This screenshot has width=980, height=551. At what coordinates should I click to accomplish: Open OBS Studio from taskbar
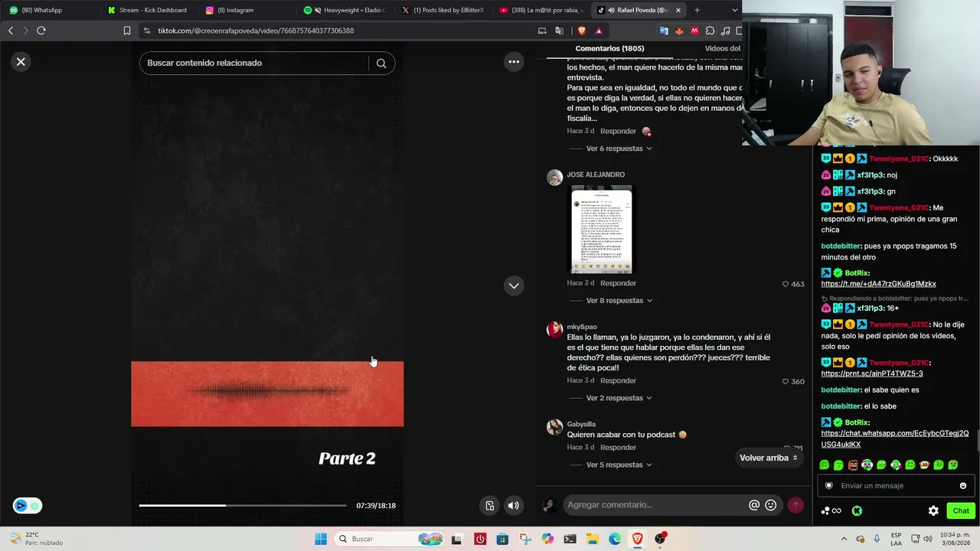click(660, 539)
